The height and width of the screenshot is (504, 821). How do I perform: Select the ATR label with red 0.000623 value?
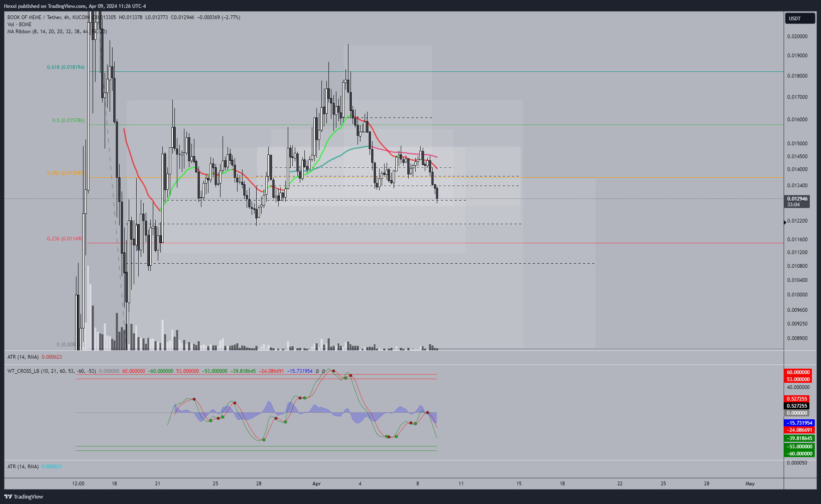(x=34, y=357)
